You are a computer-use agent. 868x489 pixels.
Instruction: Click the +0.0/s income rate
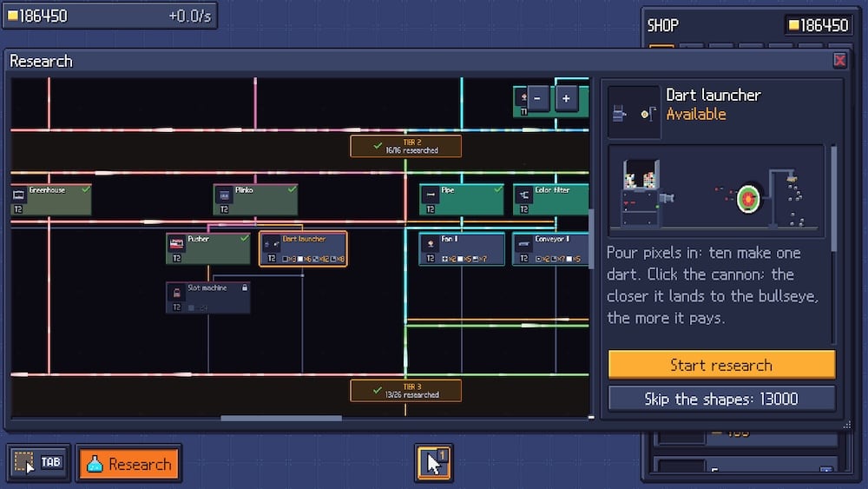pyautogui.click(x=189, y=16)
